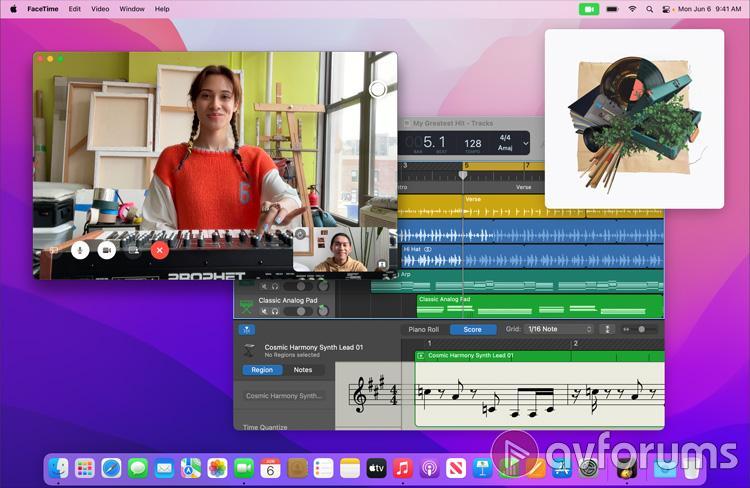
Task: Adjust the score editor horizontal zoom slider
Action: (639, 329)
